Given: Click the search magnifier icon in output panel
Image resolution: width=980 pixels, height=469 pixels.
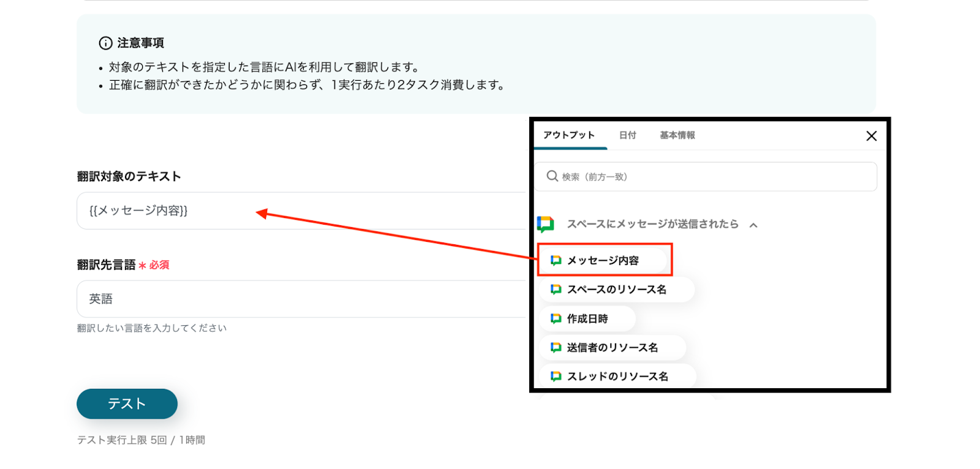Looking at the screenshot, I should (x=552, y=176).
